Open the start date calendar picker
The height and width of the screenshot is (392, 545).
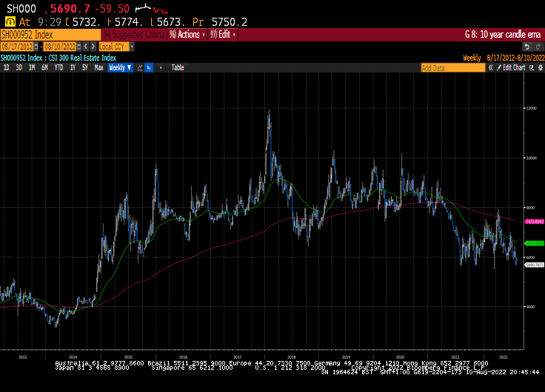point(36,47)
